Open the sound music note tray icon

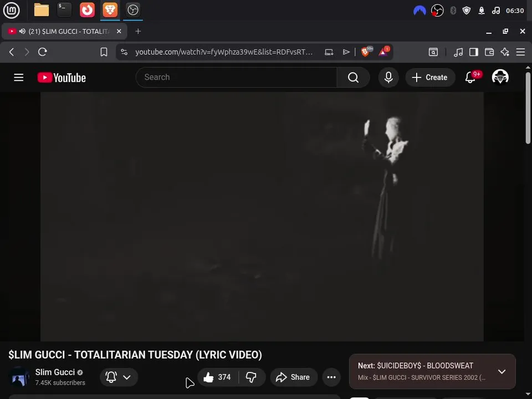[x=495, y=11]
